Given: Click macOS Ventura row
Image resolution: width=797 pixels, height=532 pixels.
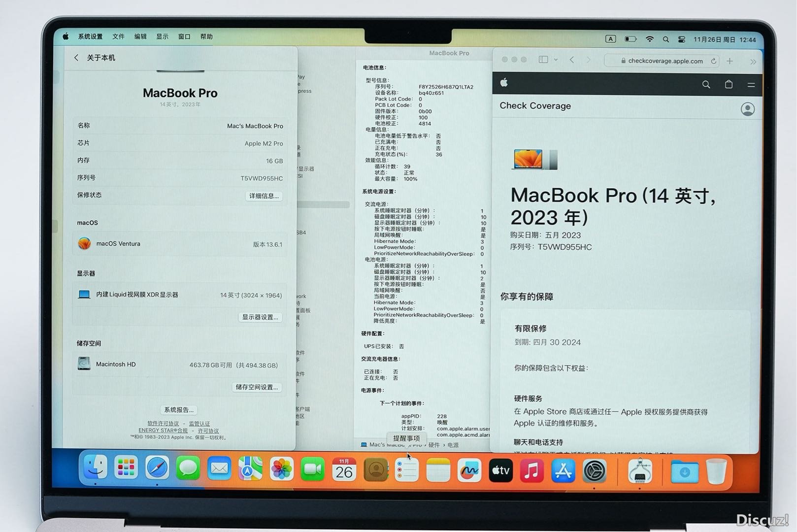Looking at the screenshot, I should [180, 243].
